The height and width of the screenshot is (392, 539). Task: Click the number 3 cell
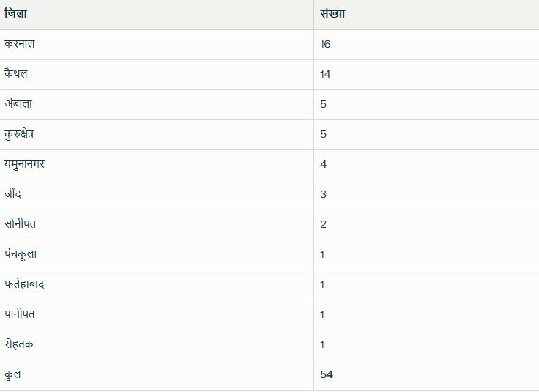[x=324, y=194]
